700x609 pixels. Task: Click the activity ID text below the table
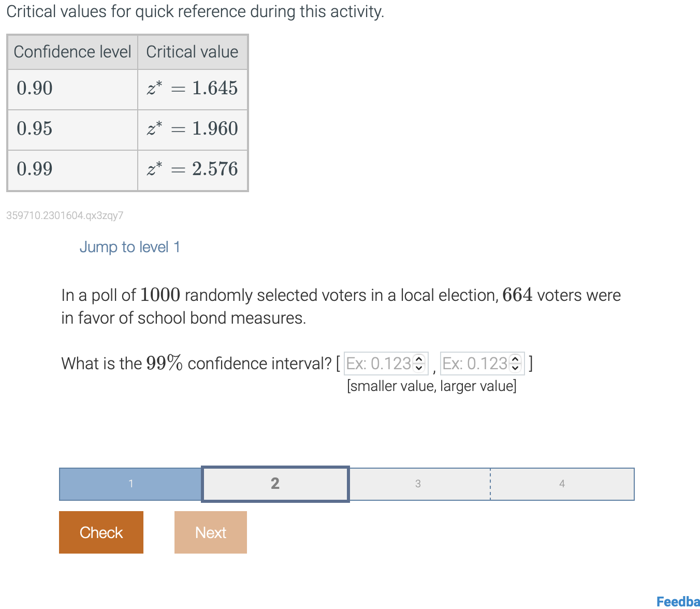pos(65,215)
